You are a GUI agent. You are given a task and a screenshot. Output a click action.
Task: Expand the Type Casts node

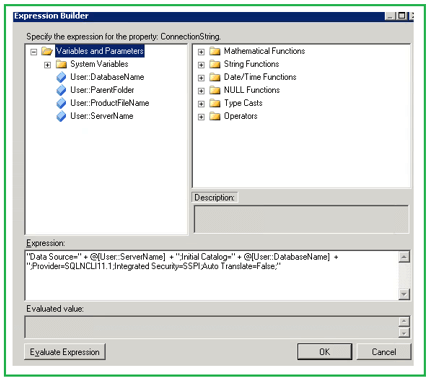(x=201, y=104)
